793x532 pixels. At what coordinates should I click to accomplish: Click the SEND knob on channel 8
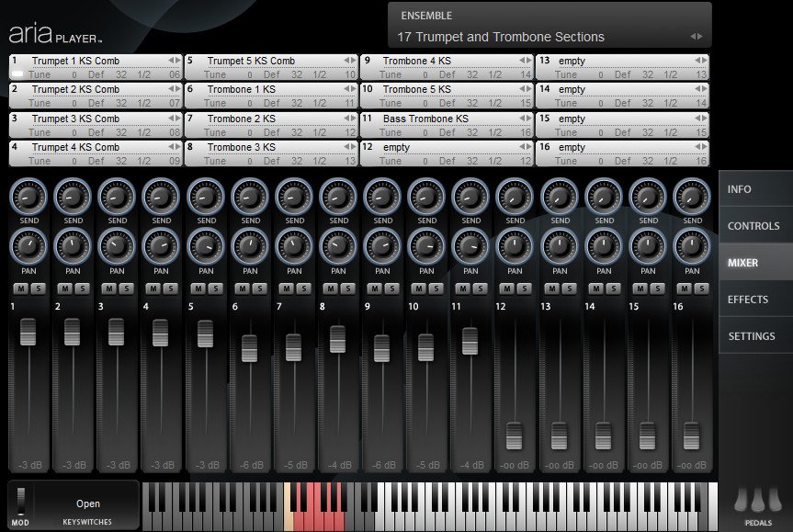tap(338, 197)
